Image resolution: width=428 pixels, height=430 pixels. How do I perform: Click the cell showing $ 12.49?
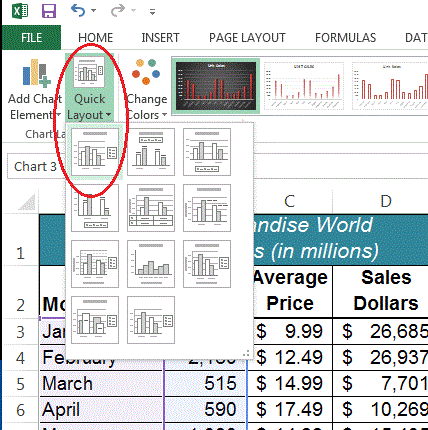[290, 357]
